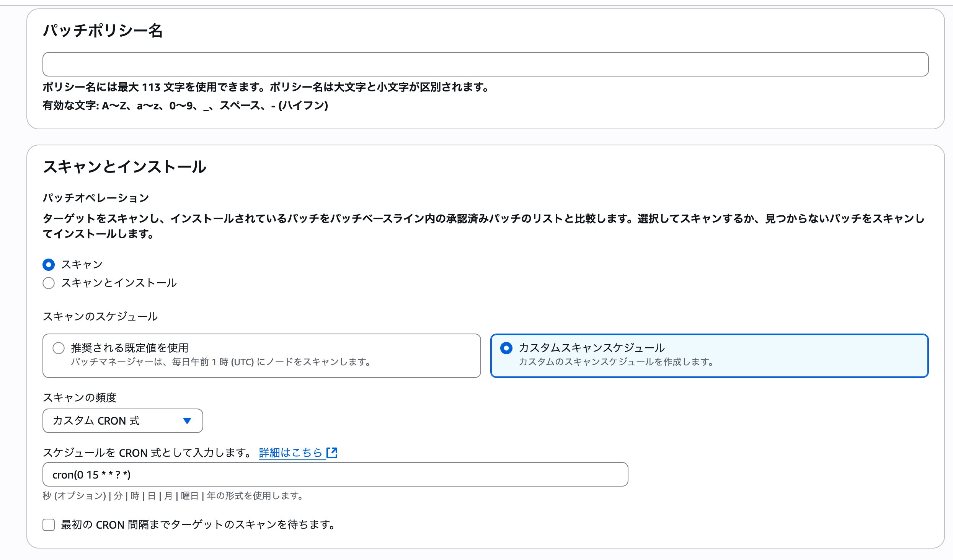Viewport: 953px width, 560px height.
Task: Click the blue arrow in カスタム CRON 式 dropdown
Action: coord(187,421)
